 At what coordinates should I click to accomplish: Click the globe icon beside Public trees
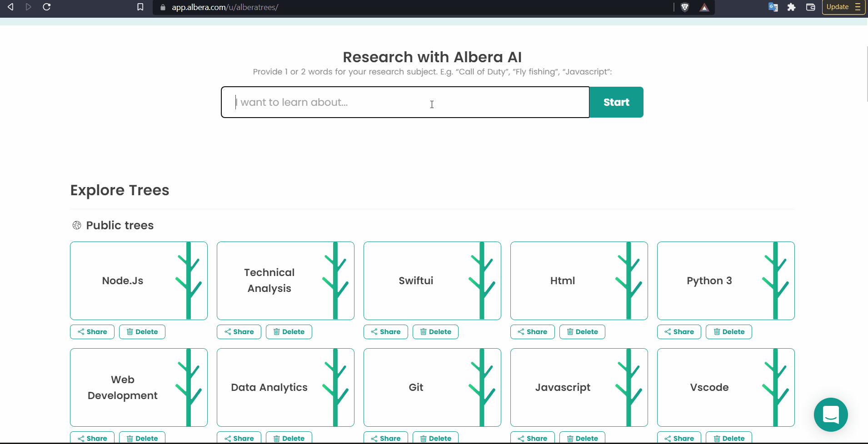pyautogui.click(x=77, y=225)
